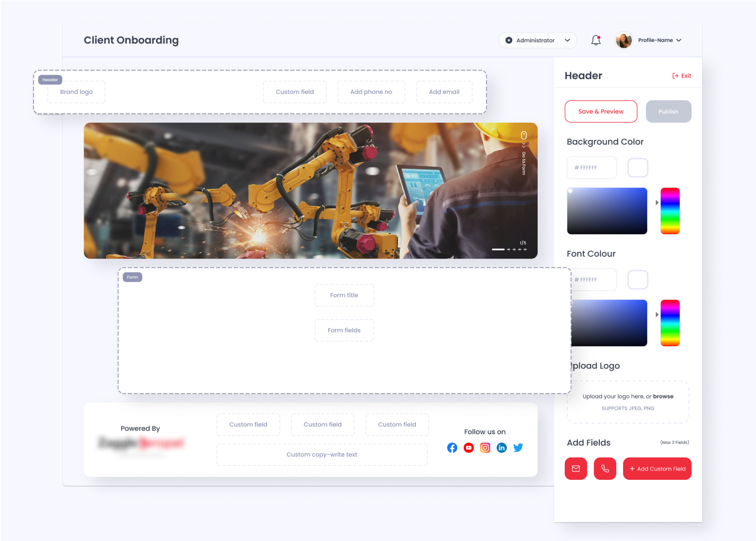Open the Facebook social icon
The image size is (756, 541).
click(x=452, y=447)
